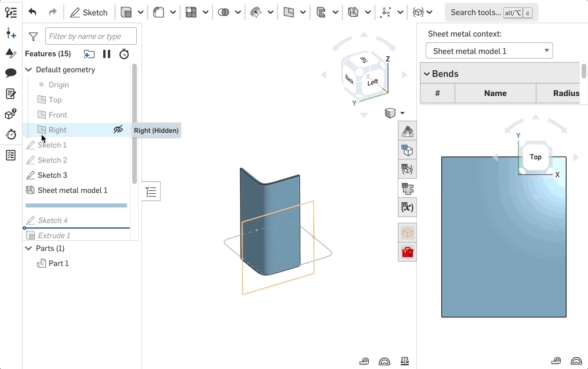Click the Sketch button in the toolbar
This screenshot has width=588, height=369.
point(89,12)
